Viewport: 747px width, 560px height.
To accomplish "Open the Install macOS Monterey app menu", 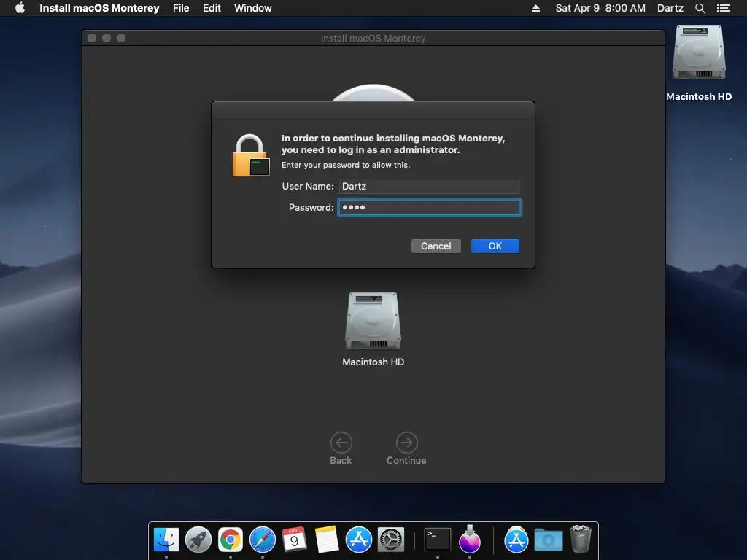I will click(99, 8).
